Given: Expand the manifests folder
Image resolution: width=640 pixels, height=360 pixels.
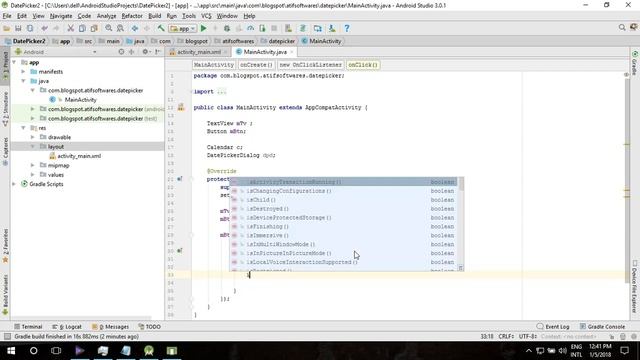Looking at the screenshot, I should [24, 72].
